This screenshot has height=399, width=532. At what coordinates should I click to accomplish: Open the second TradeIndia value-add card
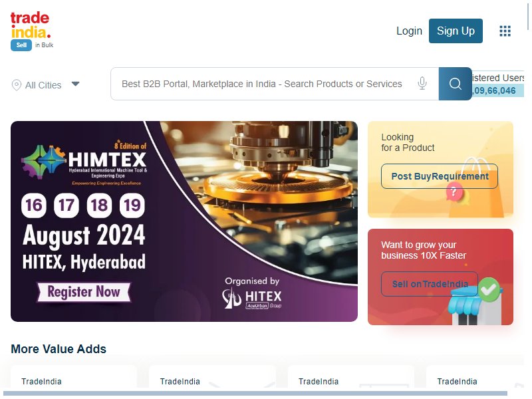(212, 376)
